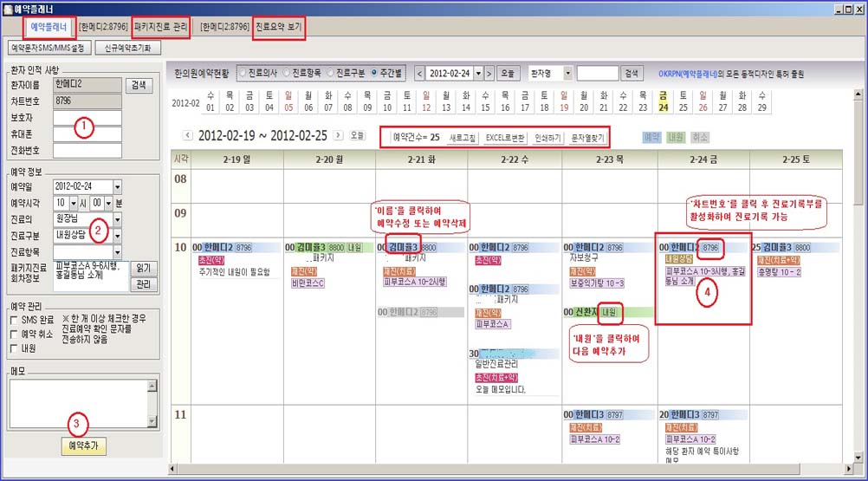The width and height of the screenshot is (868, 481).
Task: Click 검색 next to patient name
Action: coord(139,85)
